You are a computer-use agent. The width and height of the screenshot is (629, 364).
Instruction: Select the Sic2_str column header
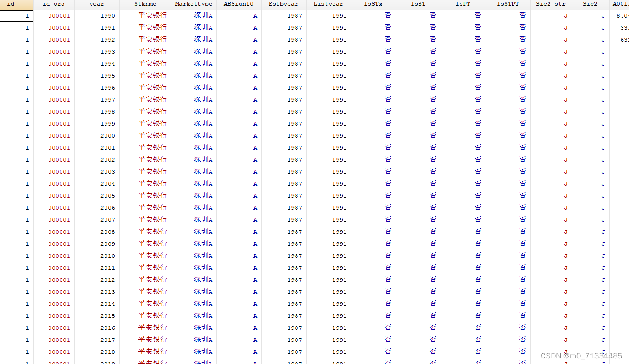point(551,4)
